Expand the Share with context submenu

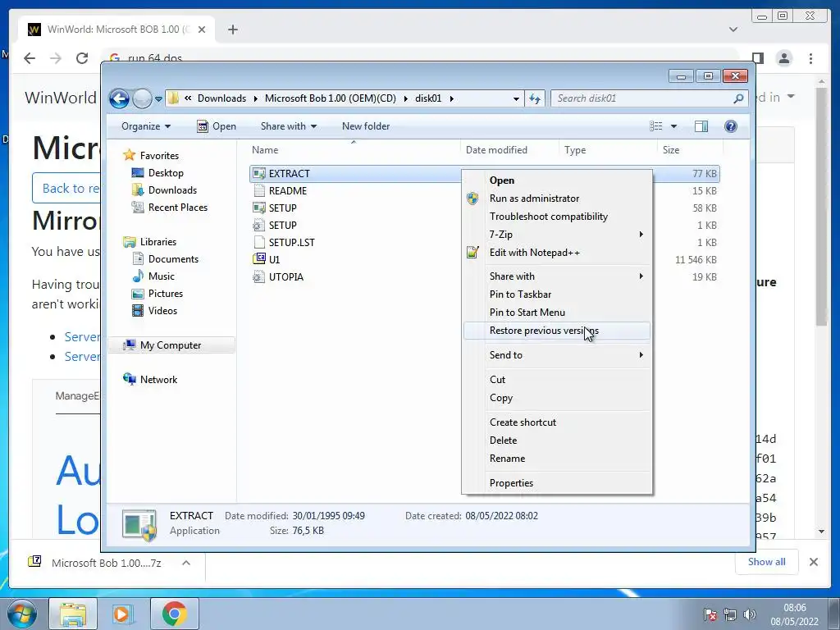click(557, 276)
